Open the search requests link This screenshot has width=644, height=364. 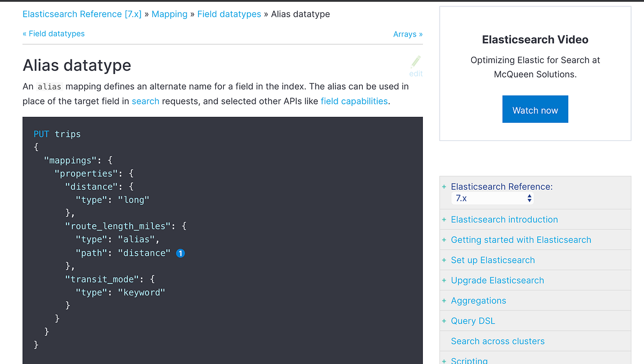145,101
